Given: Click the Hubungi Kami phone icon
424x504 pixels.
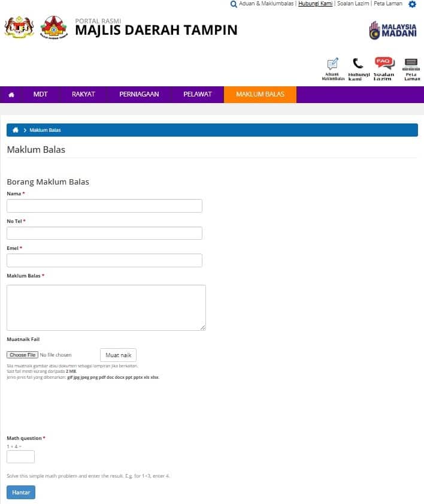Looking at the screenshot, I should tap(359, 69).
